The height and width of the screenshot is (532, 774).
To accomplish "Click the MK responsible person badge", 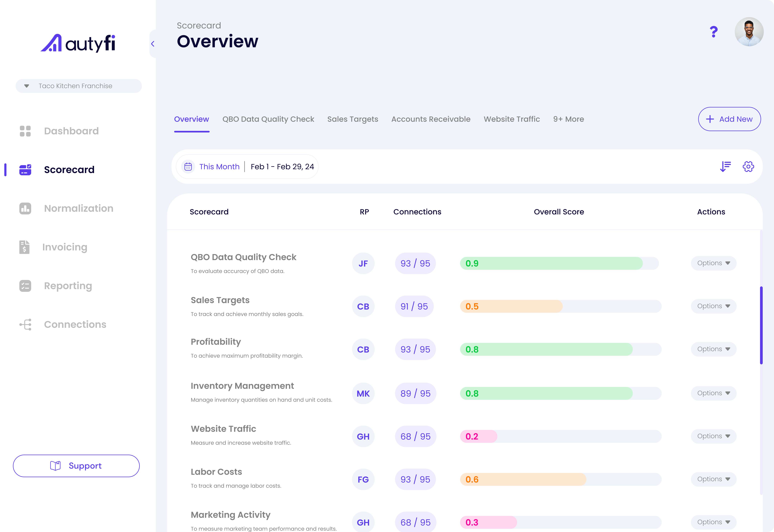I will pos(363,393).
